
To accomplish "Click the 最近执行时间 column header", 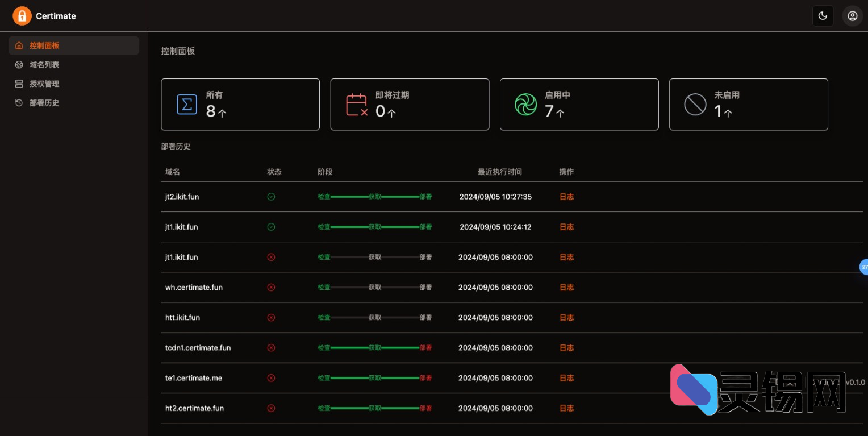I will 499,172.
